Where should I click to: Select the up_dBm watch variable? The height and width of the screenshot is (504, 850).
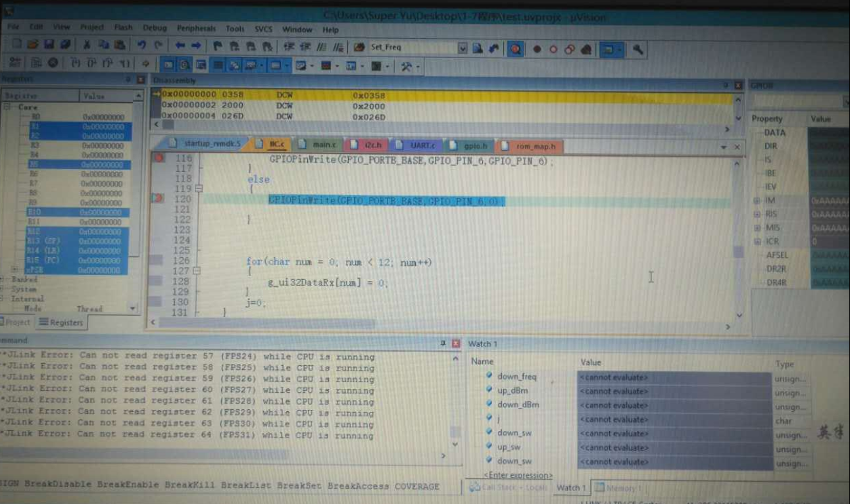coord(512,391)
